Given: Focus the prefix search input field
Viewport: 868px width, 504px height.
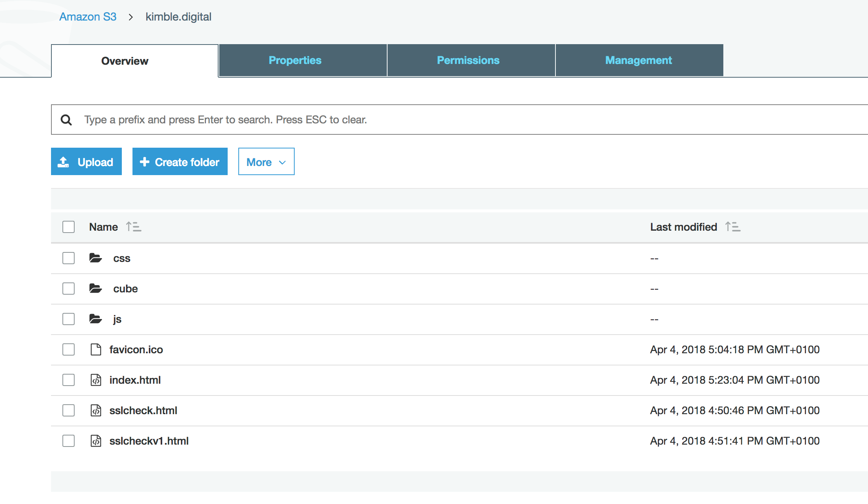Looking at the screenshot, I should point(457,120).
